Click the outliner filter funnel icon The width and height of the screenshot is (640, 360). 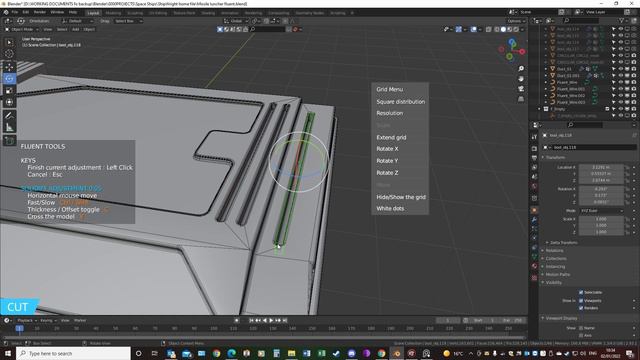(x=621, y=20)
